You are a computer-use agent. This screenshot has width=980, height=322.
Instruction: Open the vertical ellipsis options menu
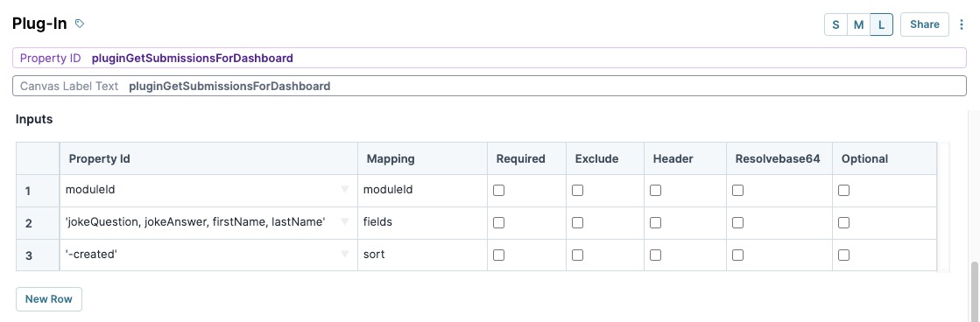(962, 24)
